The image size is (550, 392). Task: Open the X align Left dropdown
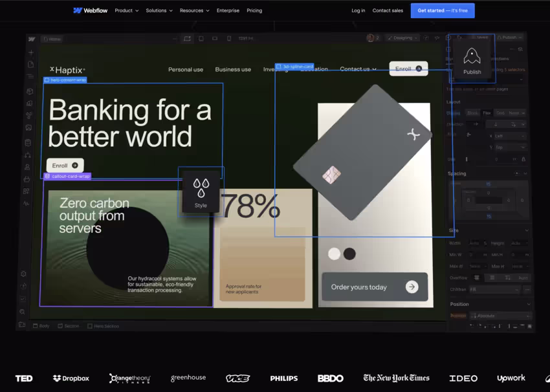[x=510, y=136]
